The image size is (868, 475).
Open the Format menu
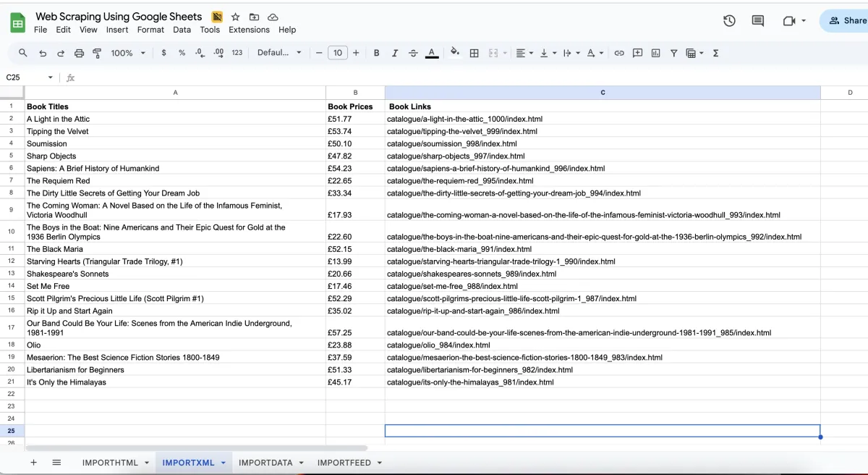(x=150, y=30)
